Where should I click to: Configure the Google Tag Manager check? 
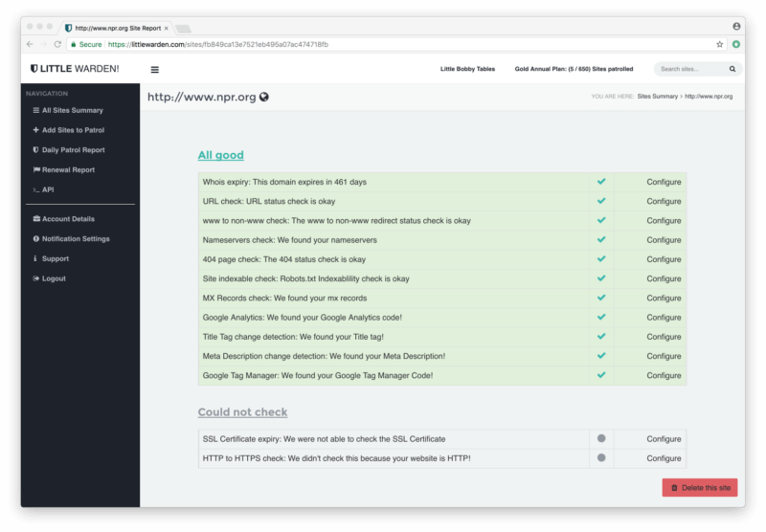click(664, 376)
